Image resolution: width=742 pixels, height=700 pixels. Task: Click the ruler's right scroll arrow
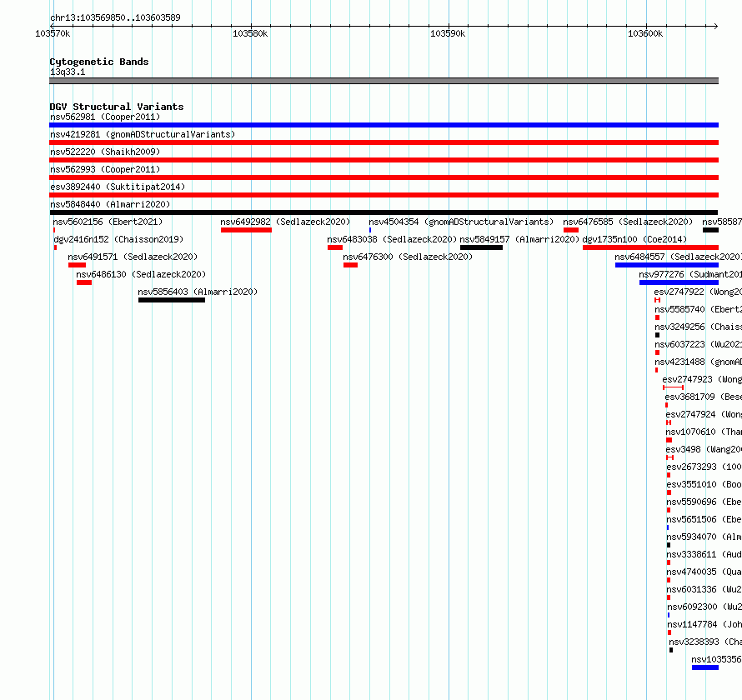(x=716, y=26)
